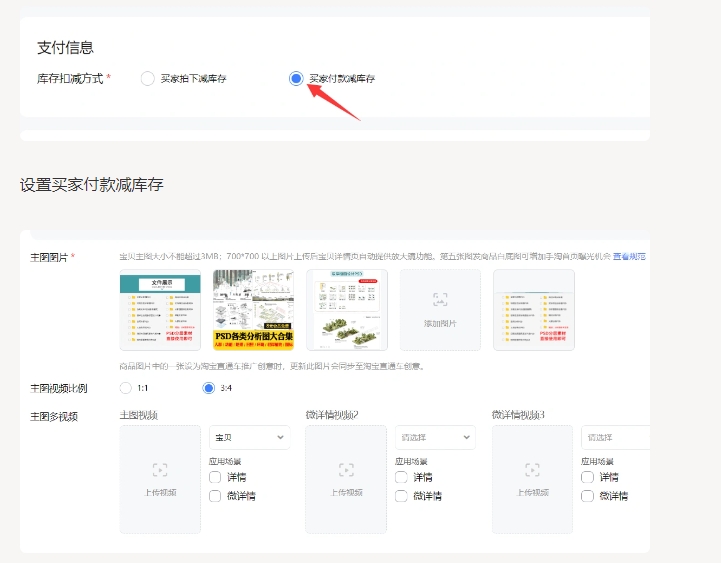The height and width of the screenshot is (563, 721).
Task: Open the 宝贝 dropdown for 主图视频
Action: tap(248, 437)
